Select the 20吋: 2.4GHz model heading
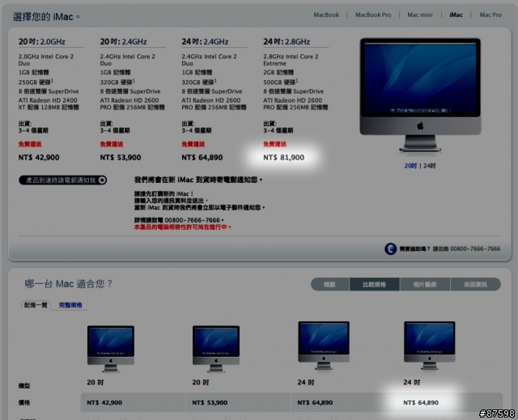 click(123, 41)
